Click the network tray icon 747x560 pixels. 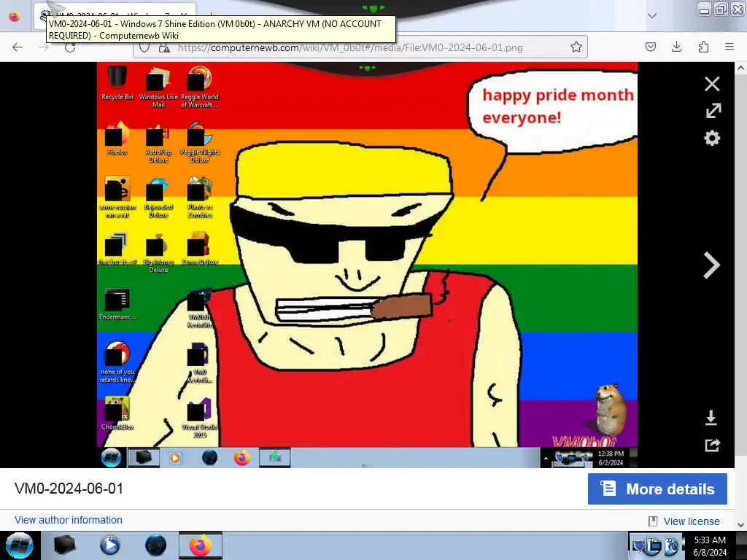click(x=654, y=546)
